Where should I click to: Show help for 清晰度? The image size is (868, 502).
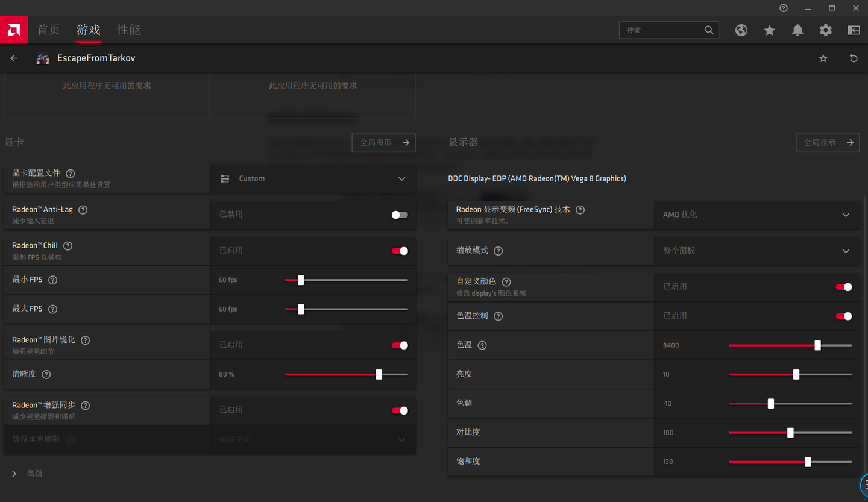click(x=46, y=374)
